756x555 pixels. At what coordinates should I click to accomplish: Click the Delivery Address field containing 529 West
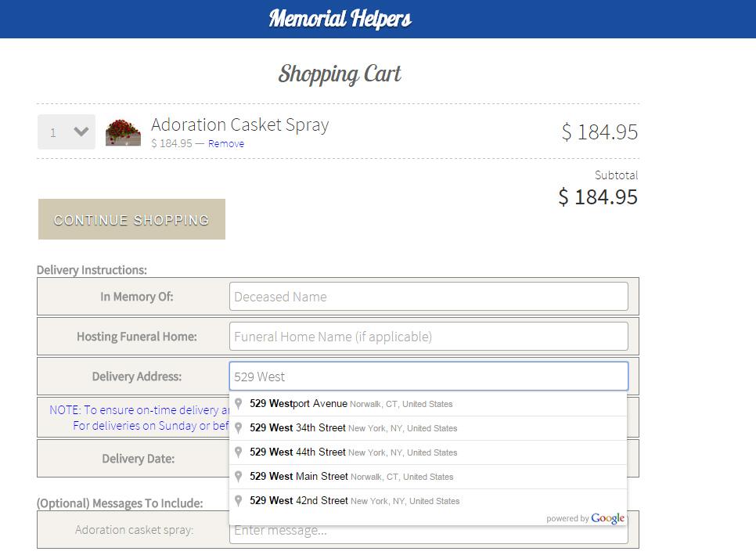[429, 376]
